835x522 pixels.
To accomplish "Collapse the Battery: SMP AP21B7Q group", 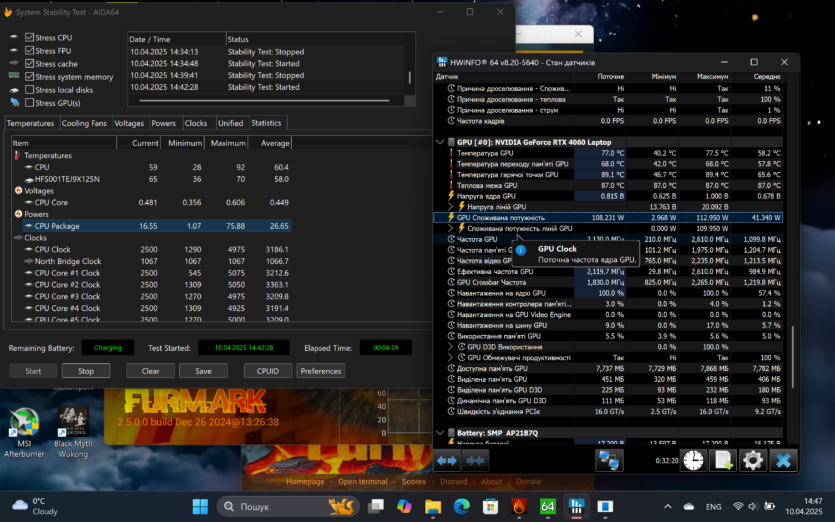I will [x=440, y=433].
